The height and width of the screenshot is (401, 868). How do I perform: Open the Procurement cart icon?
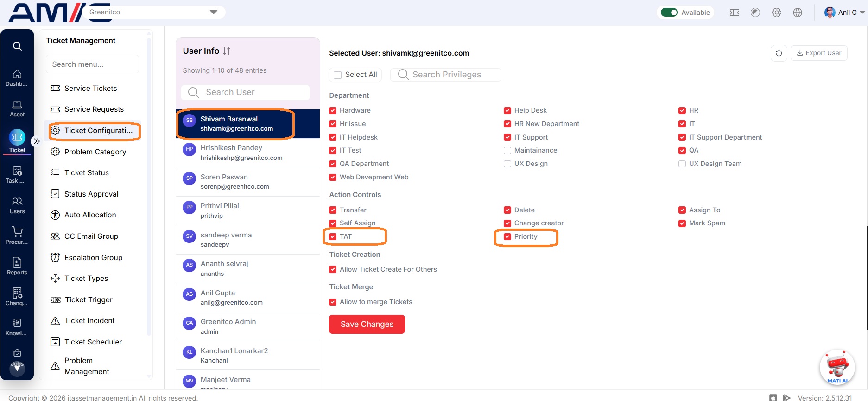pyautogui.click(x=17, y=236)
